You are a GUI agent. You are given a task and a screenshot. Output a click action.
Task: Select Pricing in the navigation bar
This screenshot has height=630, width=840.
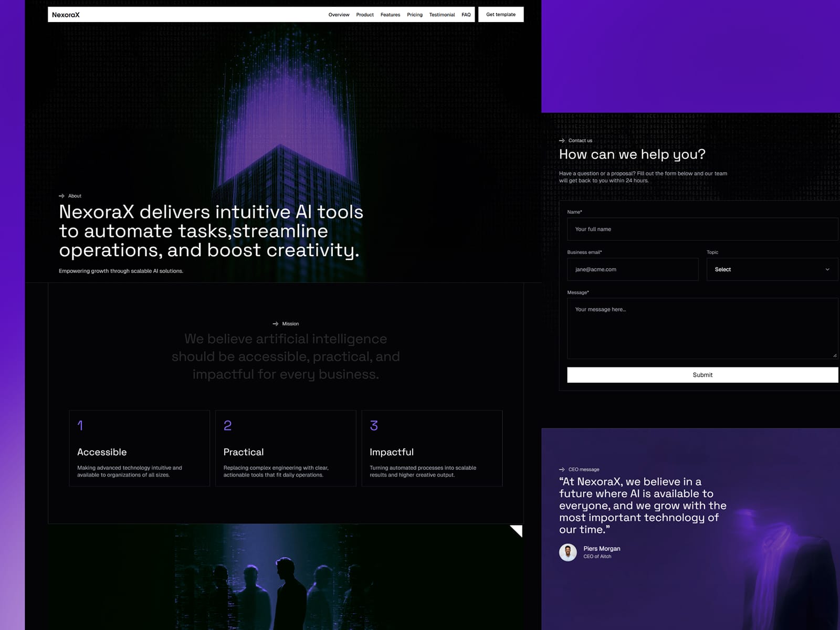click(x=414, y=15)
